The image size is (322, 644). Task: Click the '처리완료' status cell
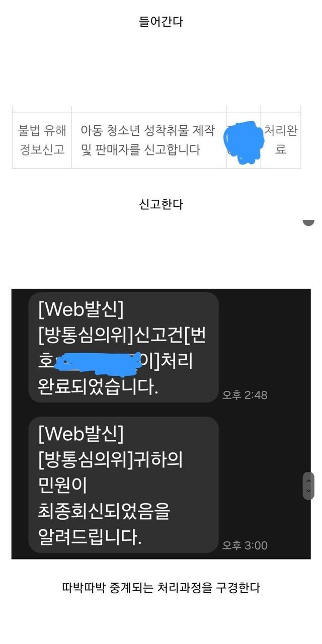[281, 140]
